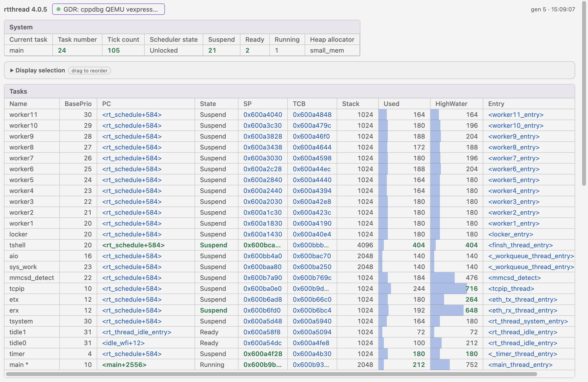Click the Used bar for main row
Image resolution: width=588 pixels, height=382 pixels.
click(381, 365)
